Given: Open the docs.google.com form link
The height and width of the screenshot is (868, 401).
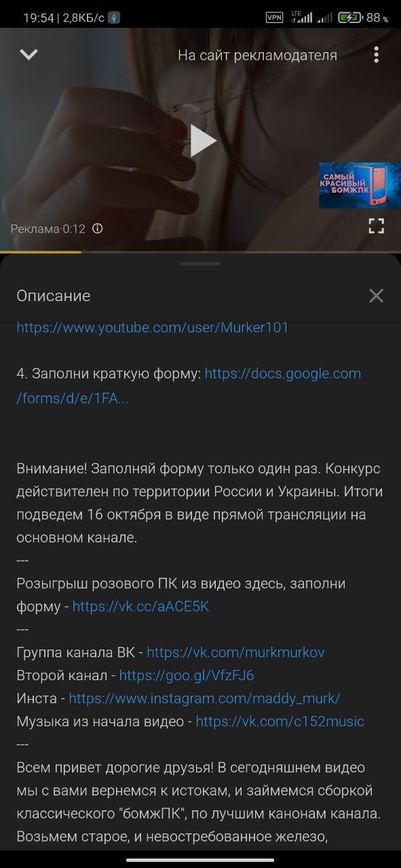Looking at the screenshot, I should [x=189, y=386].
